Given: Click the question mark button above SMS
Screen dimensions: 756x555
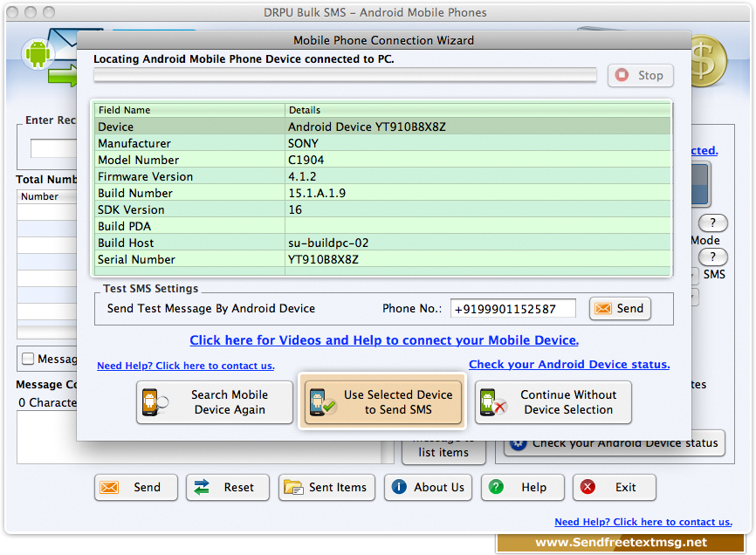Looking at the screenshot, I should click(713, 257).
